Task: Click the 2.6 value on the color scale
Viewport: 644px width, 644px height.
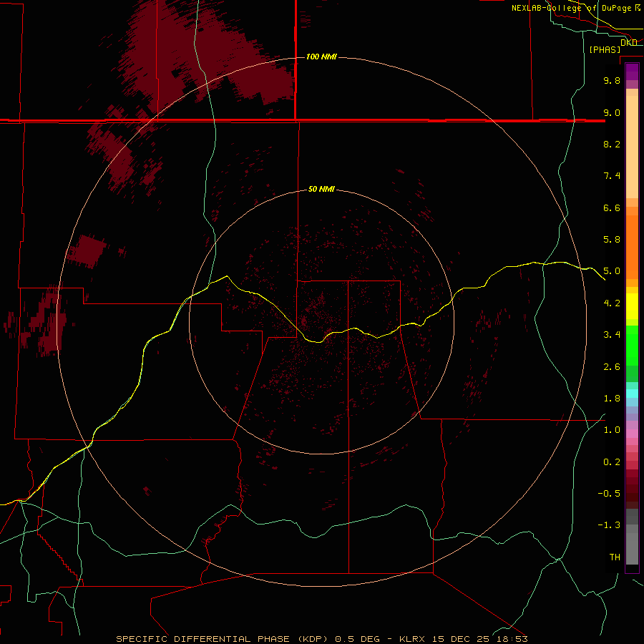Action: [x=612, y=367]
